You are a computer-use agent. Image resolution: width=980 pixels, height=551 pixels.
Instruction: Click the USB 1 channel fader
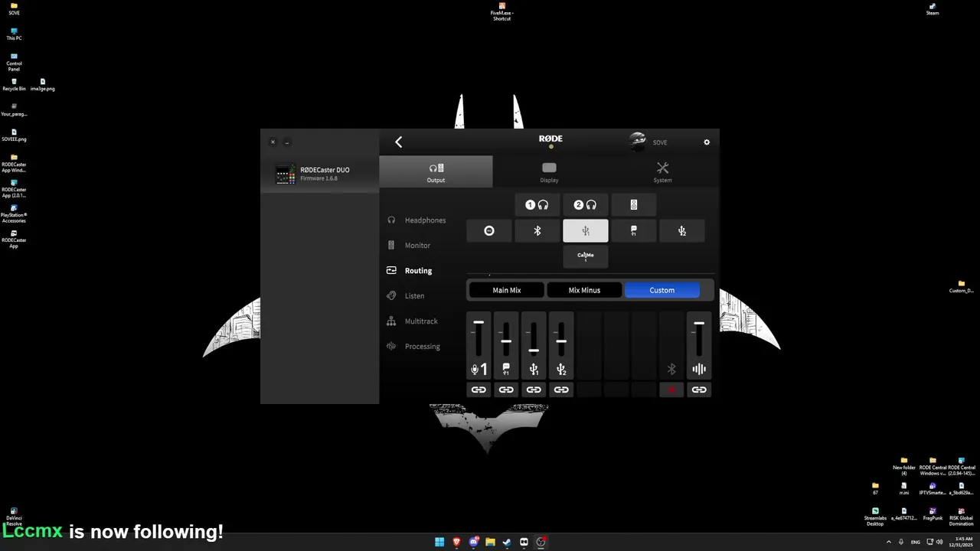(534, 339)
